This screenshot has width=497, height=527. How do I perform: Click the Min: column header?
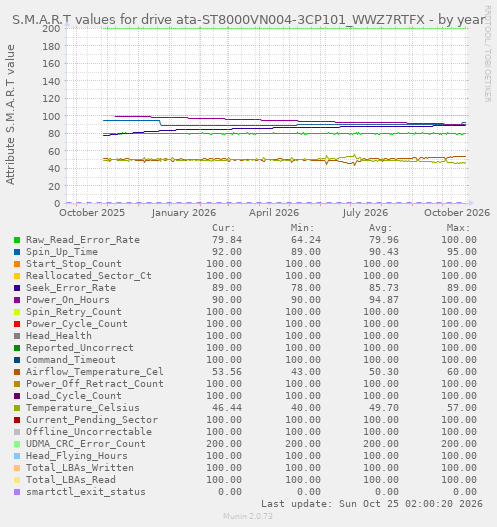point(302,228)
